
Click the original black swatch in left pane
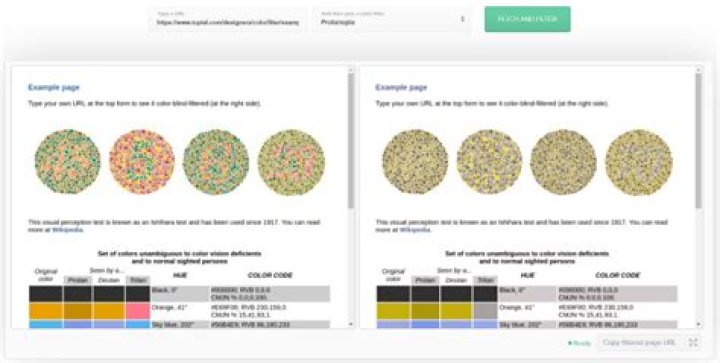pyautogui.click(x=45, y=294)
